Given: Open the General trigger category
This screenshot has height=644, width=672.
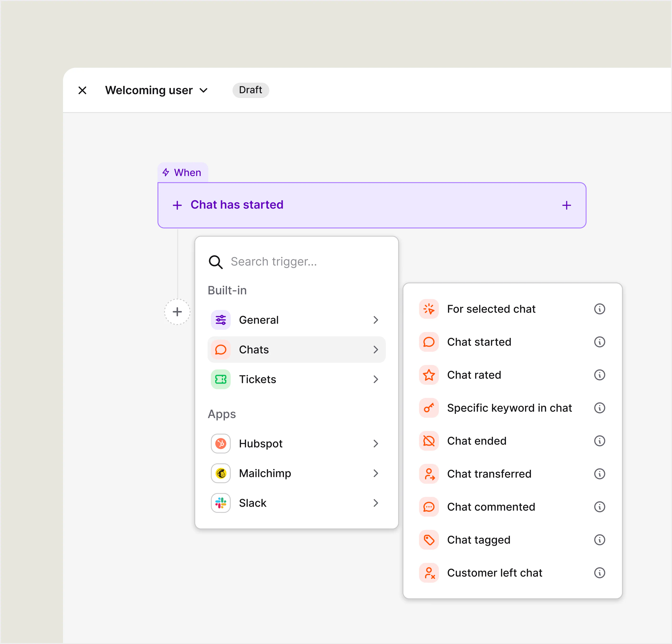Looking at the screenshot, I should (x=297, y=320).
